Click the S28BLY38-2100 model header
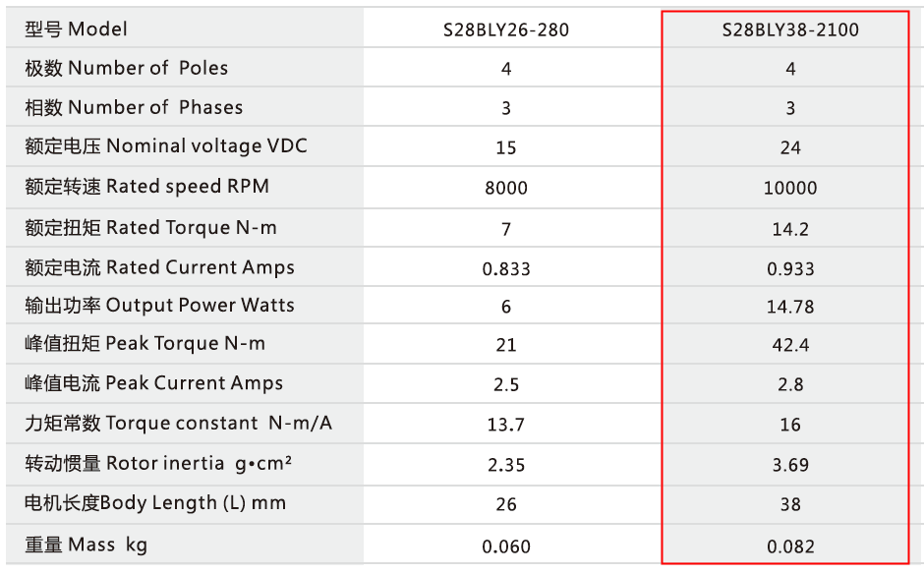Image resolution: width=924 pixels, height=574 pixels. pos(790,29)
